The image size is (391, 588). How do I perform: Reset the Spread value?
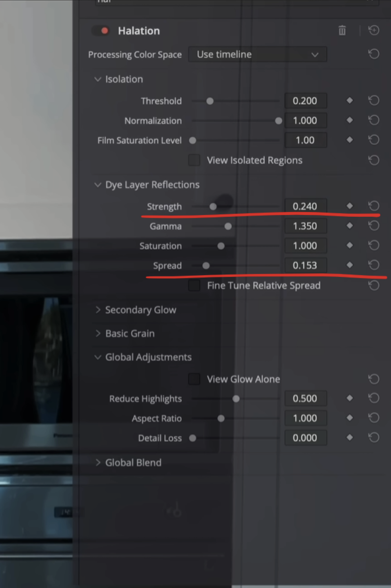click(373, 265)
